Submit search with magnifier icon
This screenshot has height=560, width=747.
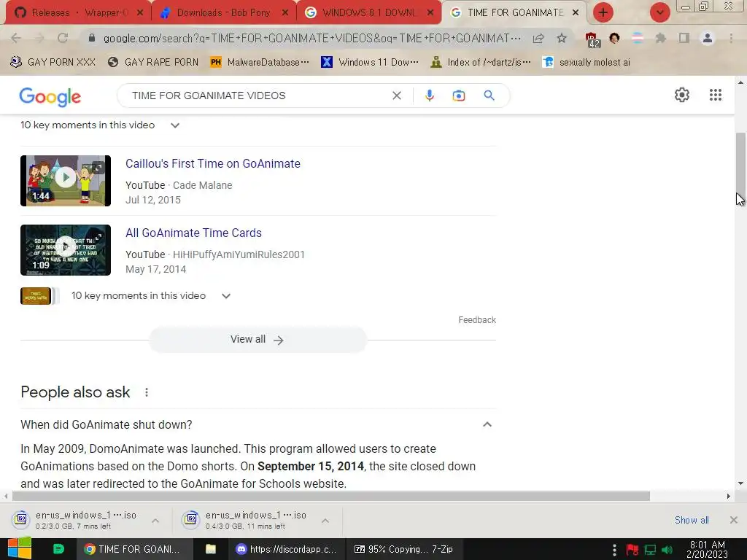[x=489, y=96]
